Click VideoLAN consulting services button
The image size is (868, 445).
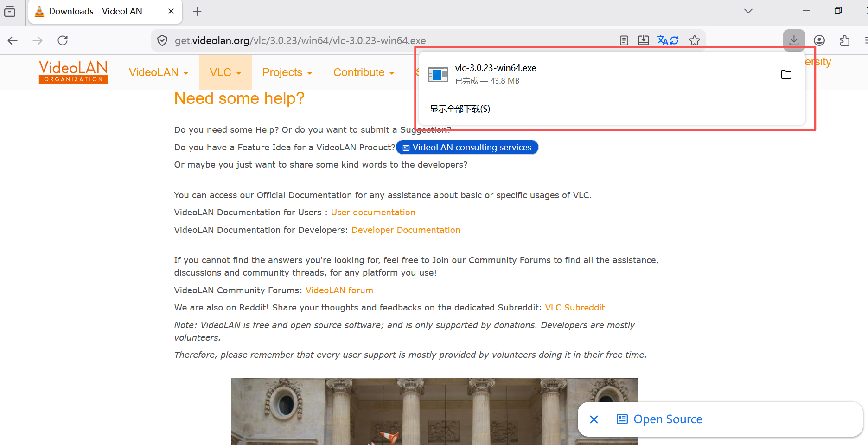coord(467,147)
